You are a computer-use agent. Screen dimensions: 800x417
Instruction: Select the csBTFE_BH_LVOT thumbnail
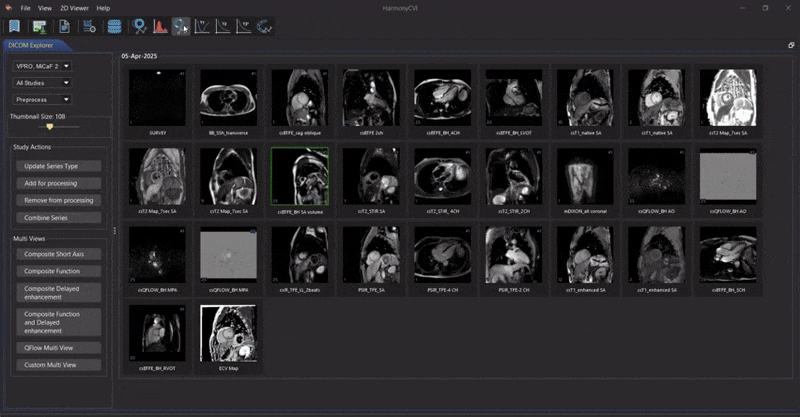tap(514, 98)
